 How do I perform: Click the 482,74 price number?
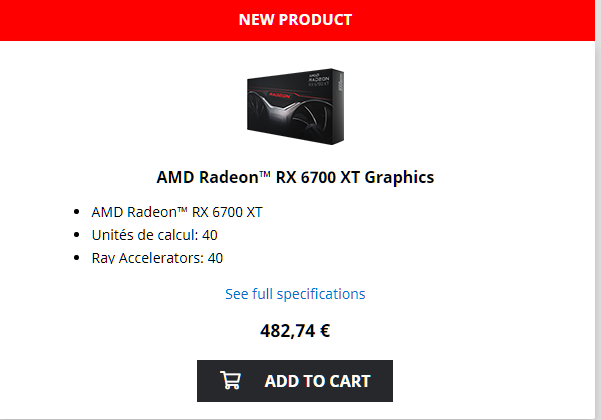point(286,331)
